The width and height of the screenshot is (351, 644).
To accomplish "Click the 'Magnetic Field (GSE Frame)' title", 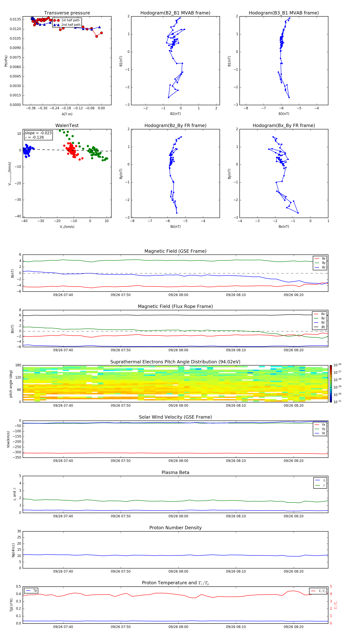I will (x=175, y=251).
